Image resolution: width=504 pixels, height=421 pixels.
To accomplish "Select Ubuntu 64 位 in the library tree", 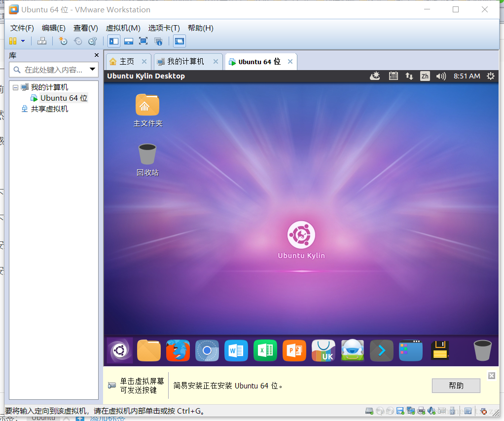I will pos(64,98).
